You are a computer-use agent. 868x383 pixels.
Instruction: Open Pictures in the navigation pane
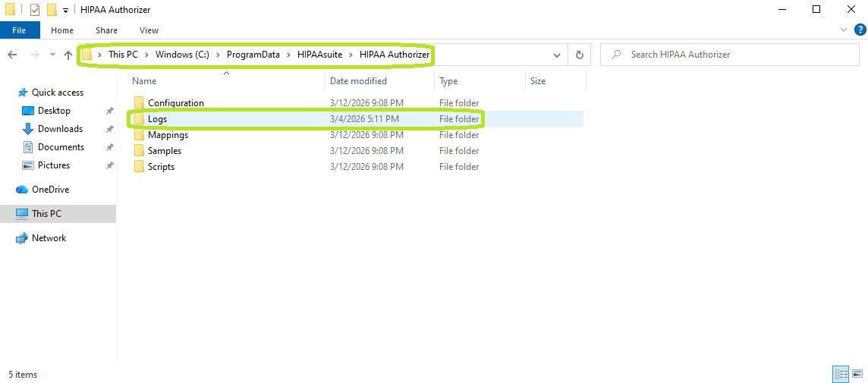pos(54,165)
